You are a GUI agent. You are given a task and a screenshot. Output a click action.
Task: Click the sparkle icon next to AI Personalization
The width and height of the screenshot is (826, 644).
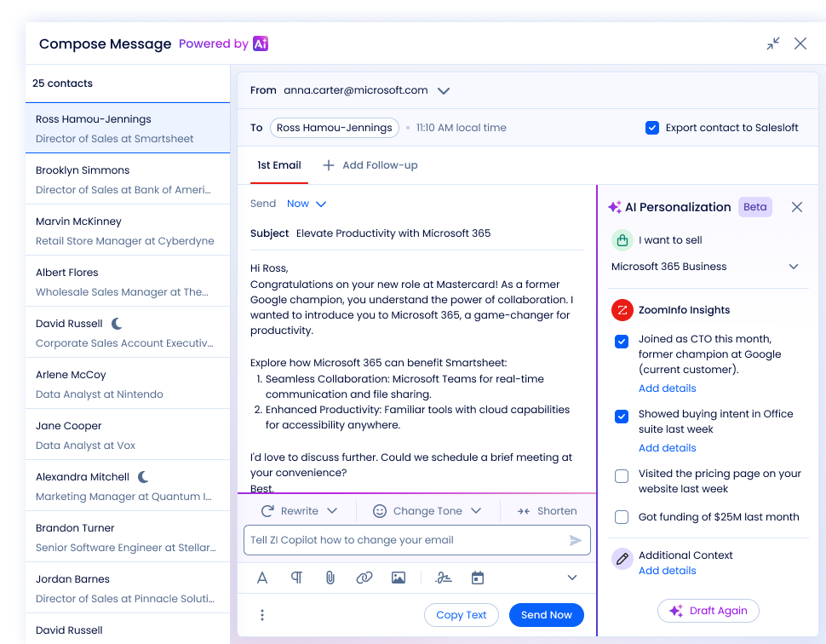coord(615,207)
